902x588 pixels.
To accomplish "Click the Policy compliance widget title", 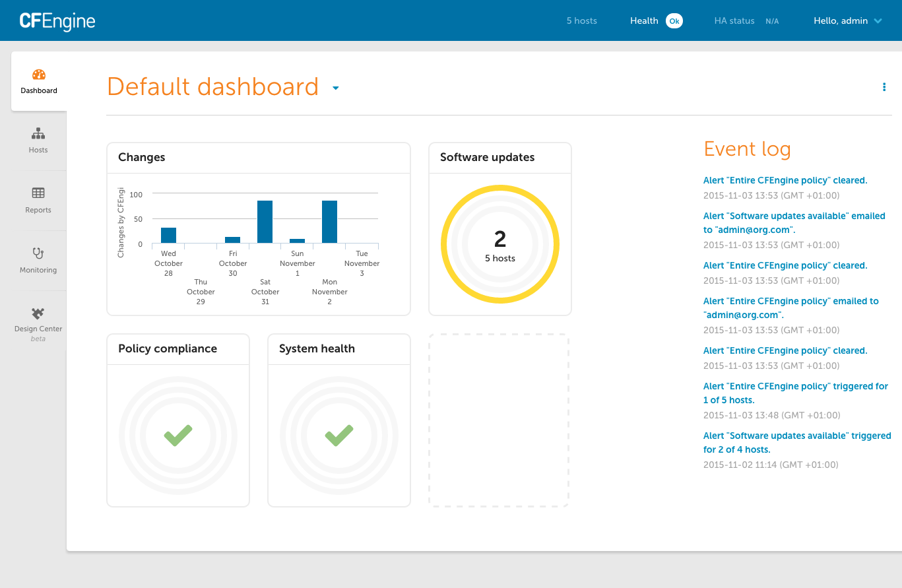I will click(168, 348).
